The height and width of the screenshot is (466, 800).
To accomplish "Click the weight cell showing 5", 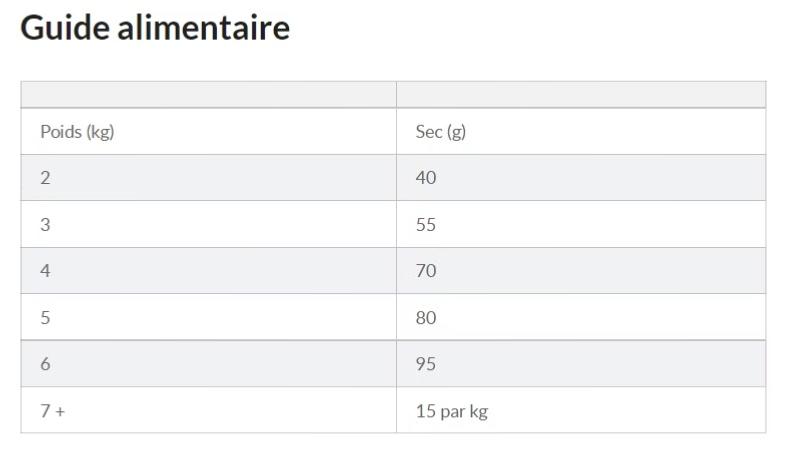I will pos(45,318).
